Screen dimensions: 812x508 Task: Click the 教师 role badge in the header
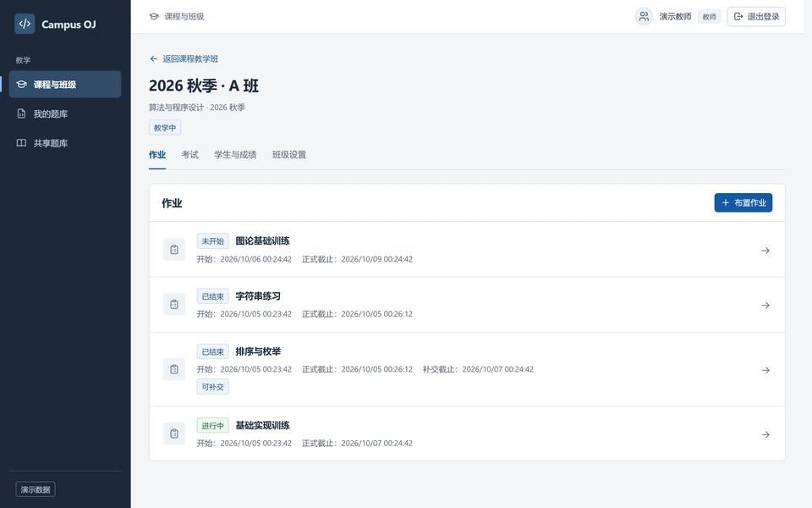[x=709, y=17]
